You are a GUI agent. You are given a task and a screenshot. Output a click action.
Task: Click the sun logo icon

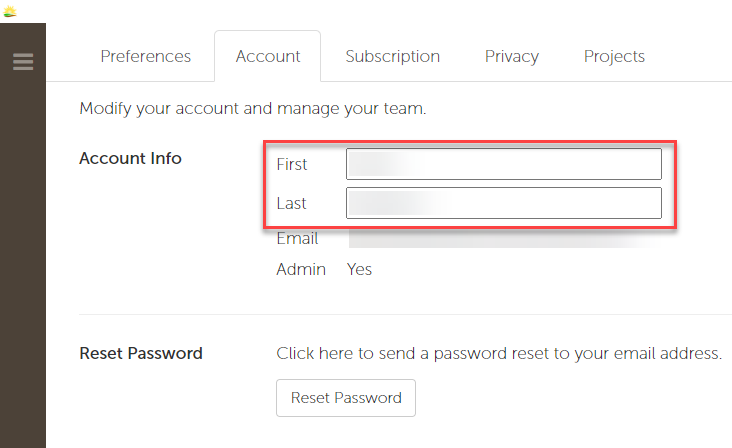coord(9,11)
